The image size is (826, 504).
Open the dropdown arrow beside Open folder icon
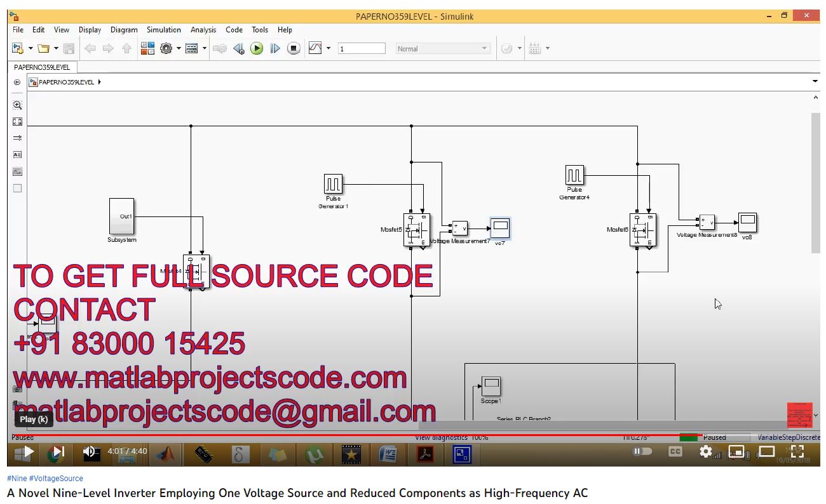pos(56,48)
